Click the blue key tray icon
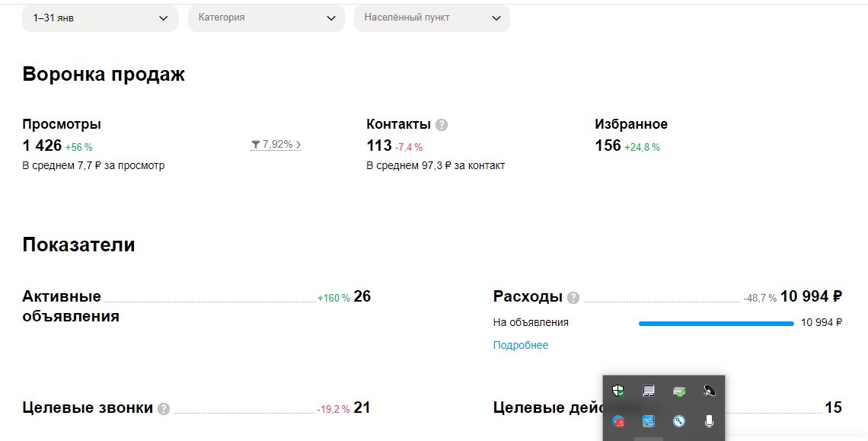This screenshot has height=441, width=868. coord(679,422)
